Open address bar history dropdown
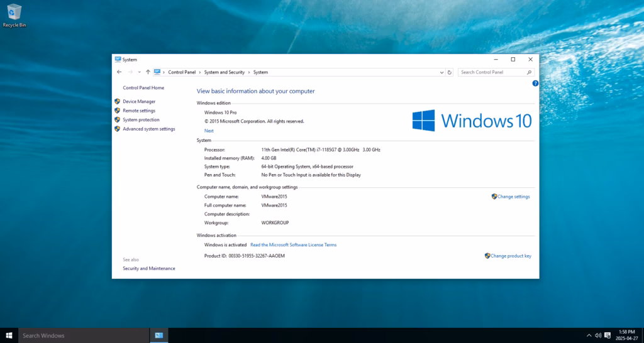Viewport: 644px width, 343px height. [x=441, y=72]
